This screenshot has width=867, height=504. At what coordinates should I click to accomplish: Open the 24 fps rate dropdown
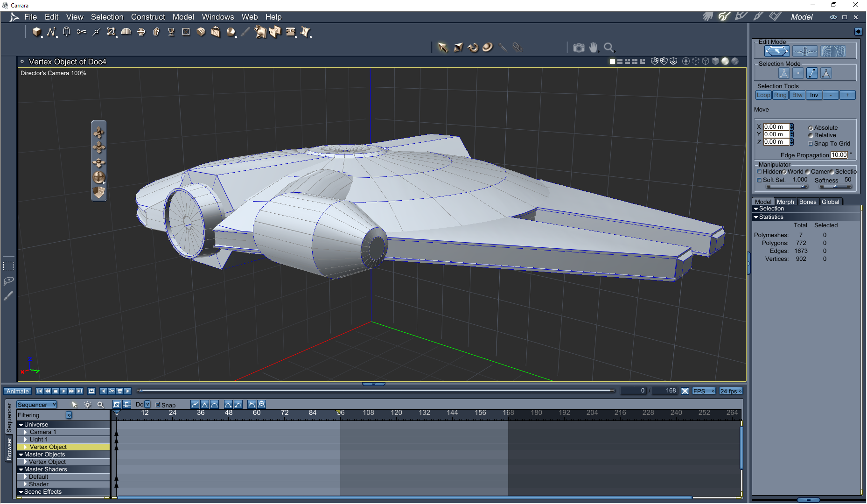731,391
